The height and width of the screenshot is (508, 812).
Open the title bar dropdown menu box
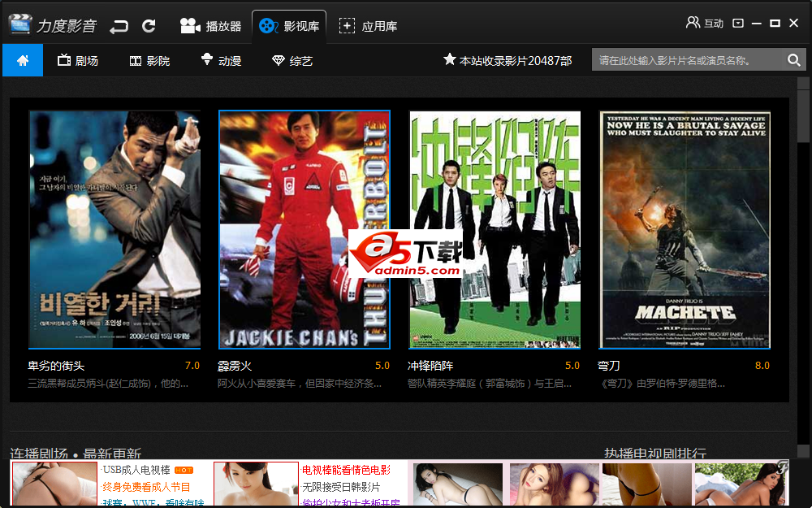[738, 23]
